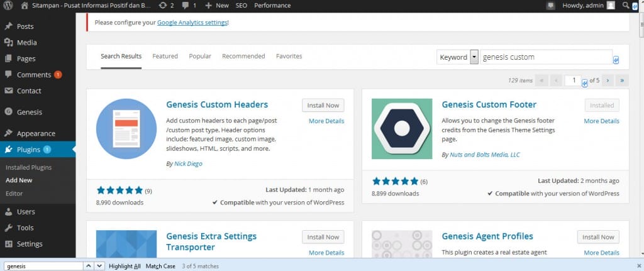Image resolution: width=644 pixels, height=271 pixels.
Task: Click the plus New content icon
Action: click(208, 5)
